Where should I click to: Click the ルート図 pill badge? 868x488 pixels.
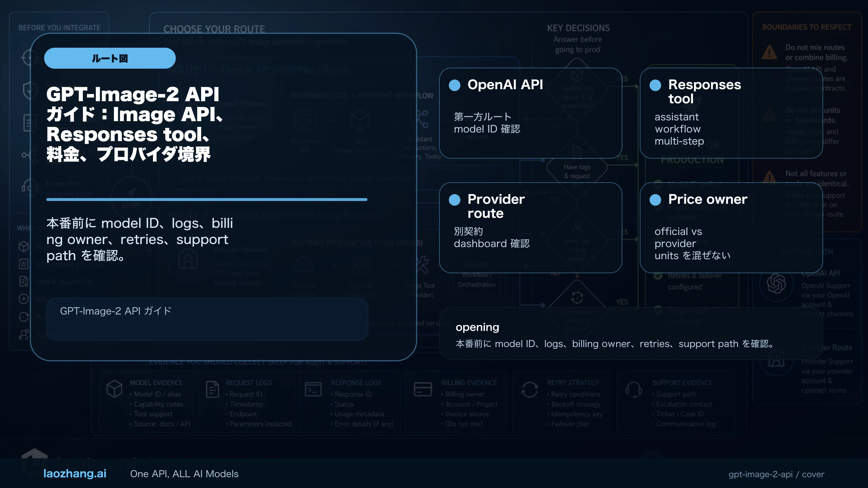[x=110, y=57]
